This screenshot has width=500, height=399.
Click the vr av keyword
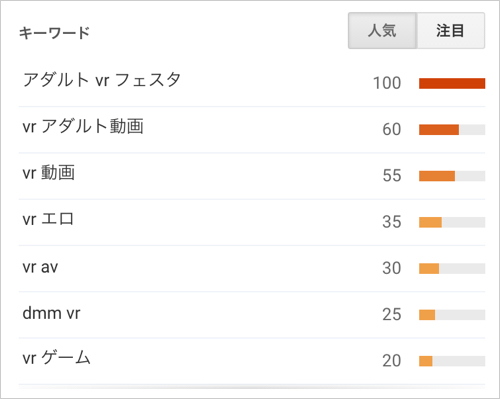(40, 267)
